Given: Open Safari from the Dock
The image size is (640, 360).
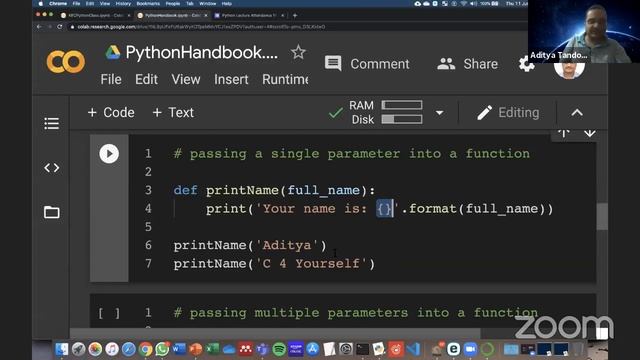Looking at the screenshot, I should [x=129, y=349].
